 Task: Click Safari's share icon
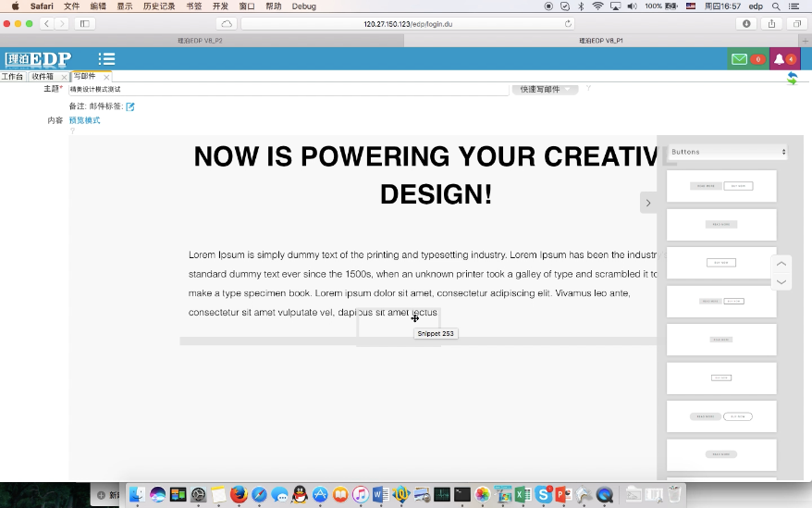(x=771, y=23)
